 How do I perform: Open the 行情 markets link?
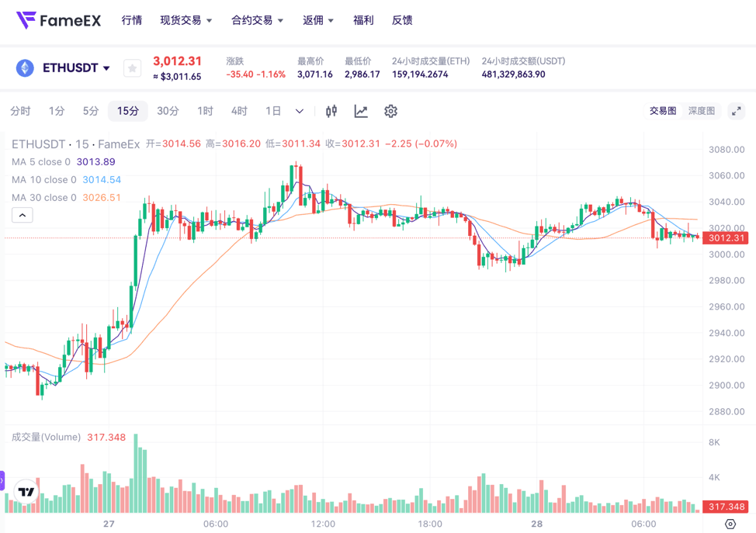[x=132, y=20]
